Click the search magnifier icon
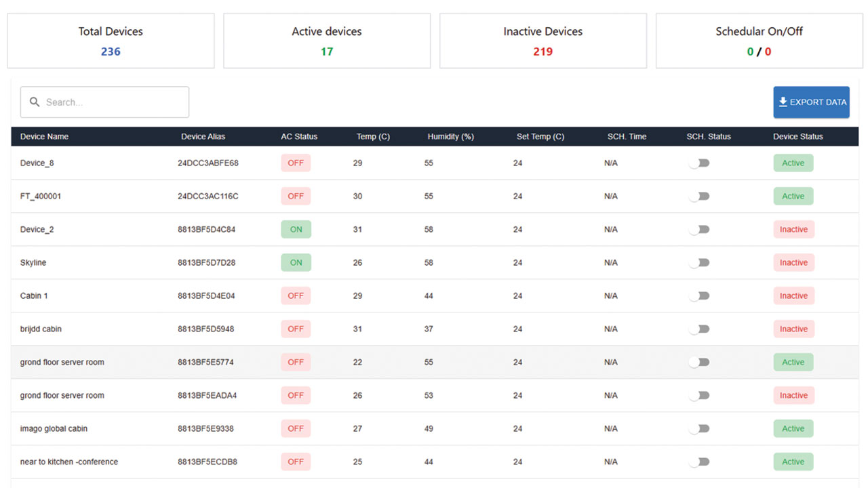Image resolution: width=868 pixels, height=488 pixels. click(35, 102)
